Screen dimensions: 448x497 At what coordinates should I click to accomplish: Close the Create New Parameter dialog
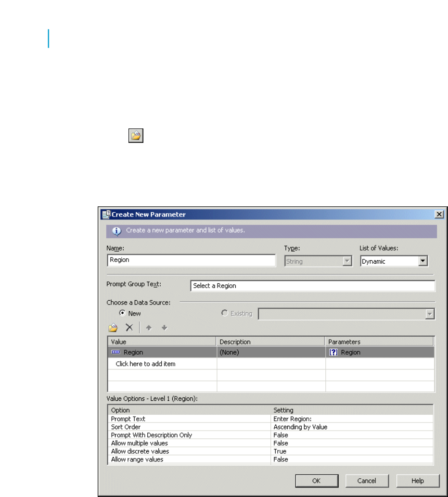(x=439, y=214)
